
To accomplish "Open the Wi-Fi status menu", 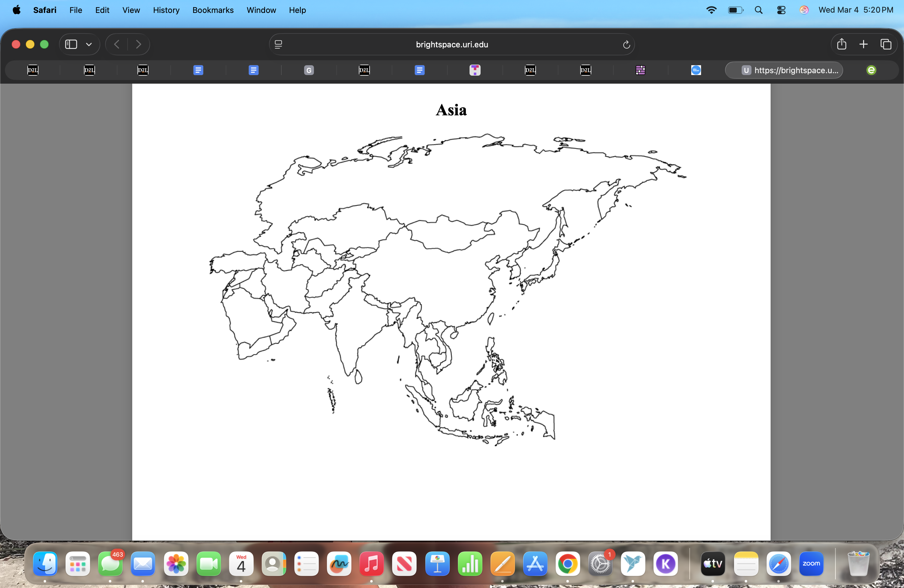I will click(x=711, y=10).
